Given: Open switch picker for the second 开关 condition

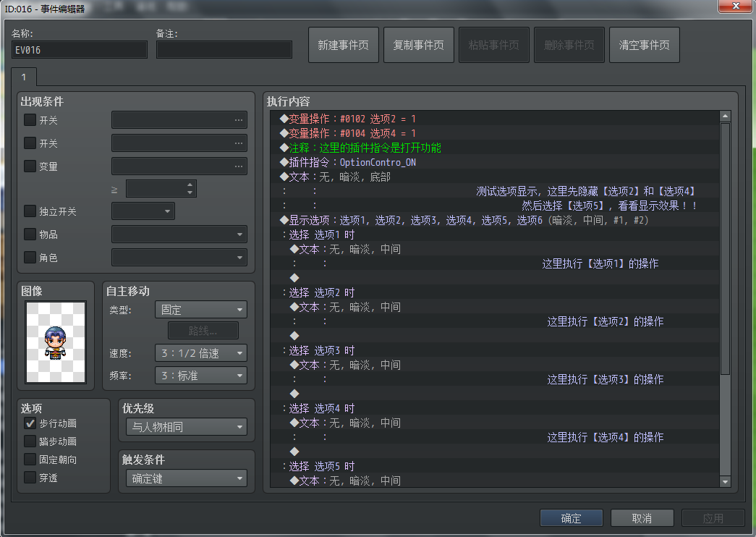Looking at the screenshot, I should [x=238, y=143].
